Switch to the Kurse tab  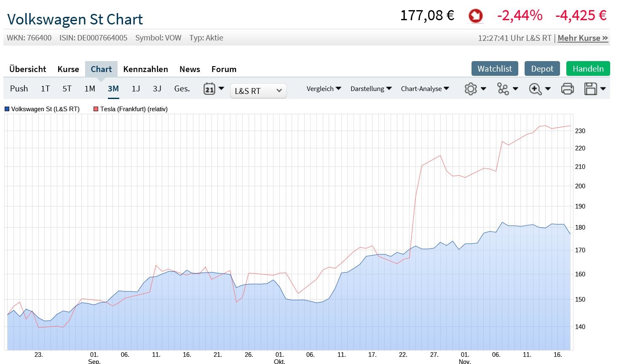coord(68,69)
